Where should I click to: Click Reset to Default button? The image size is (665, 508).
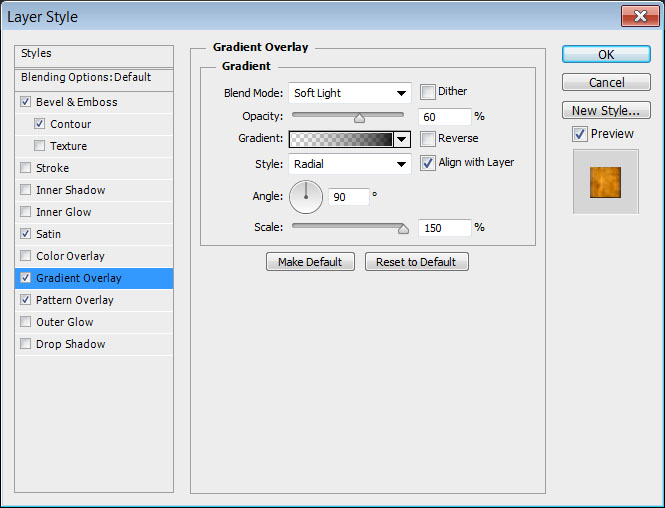pyautogui.click(x=416, y=262)
